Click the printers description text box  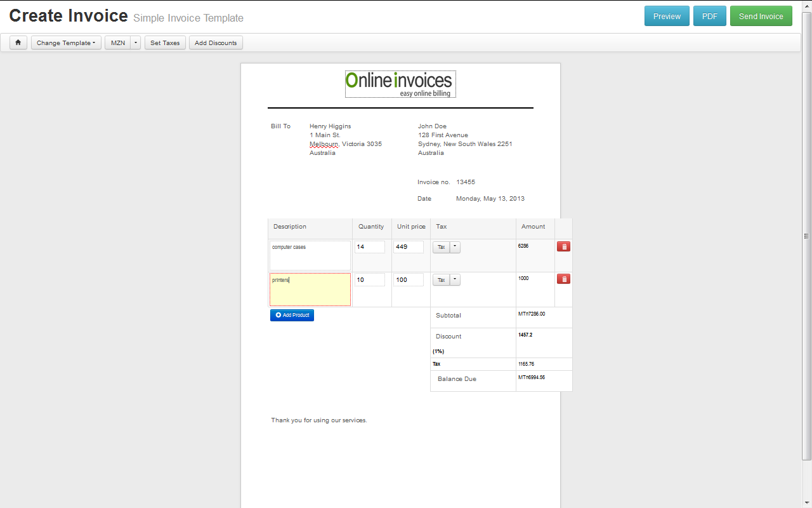[310, 290]
